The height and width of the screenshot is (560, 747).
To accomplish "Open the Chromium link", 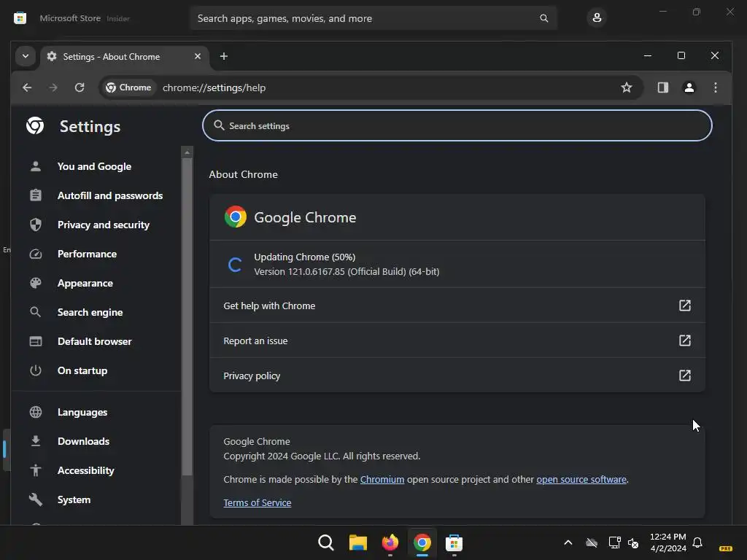I will click(x=382, y=480).
